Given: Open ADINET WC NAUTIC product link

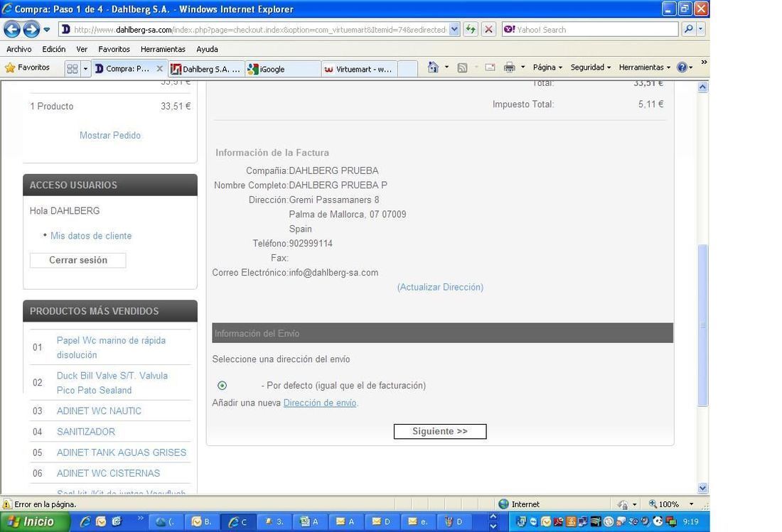Looking at the screenshot, I should (x=99, y=411).
